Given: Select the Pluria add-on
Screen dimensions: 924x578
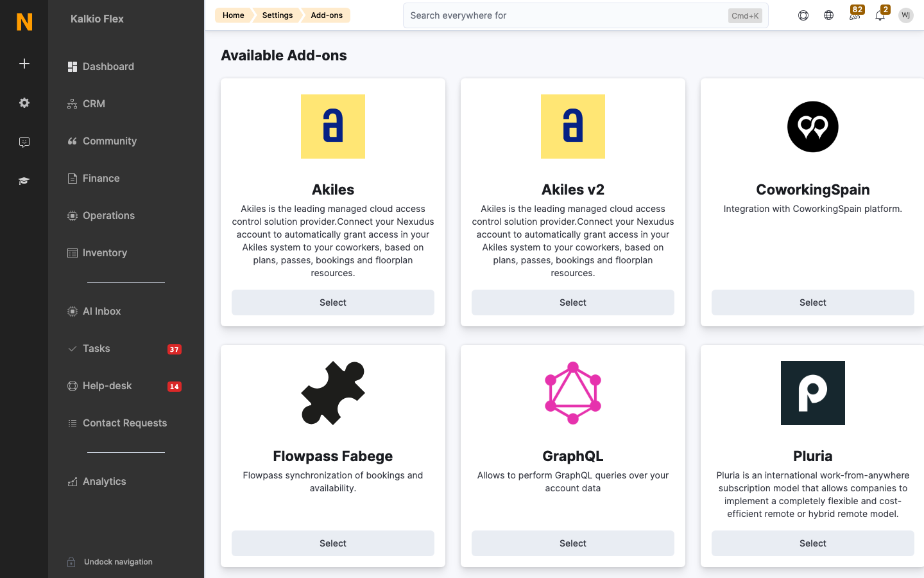Looking at the screenshot, I should 813,543.
